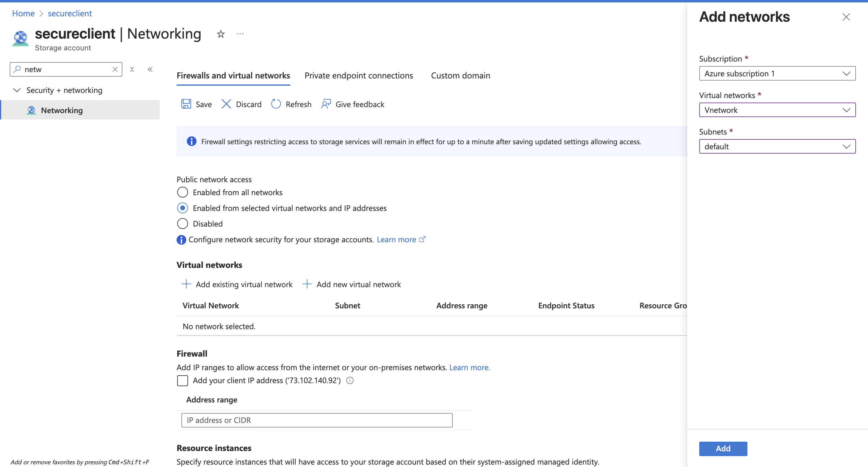
Task: Click the 'No network selected.' row
Action: point(432,326)
